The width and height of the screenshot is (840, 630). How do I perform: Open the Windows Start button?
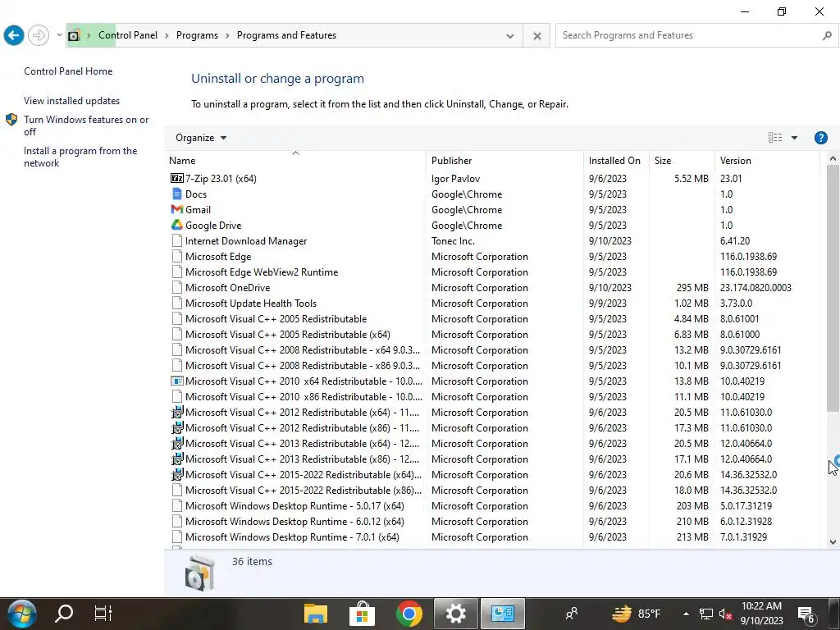point(22,614)
